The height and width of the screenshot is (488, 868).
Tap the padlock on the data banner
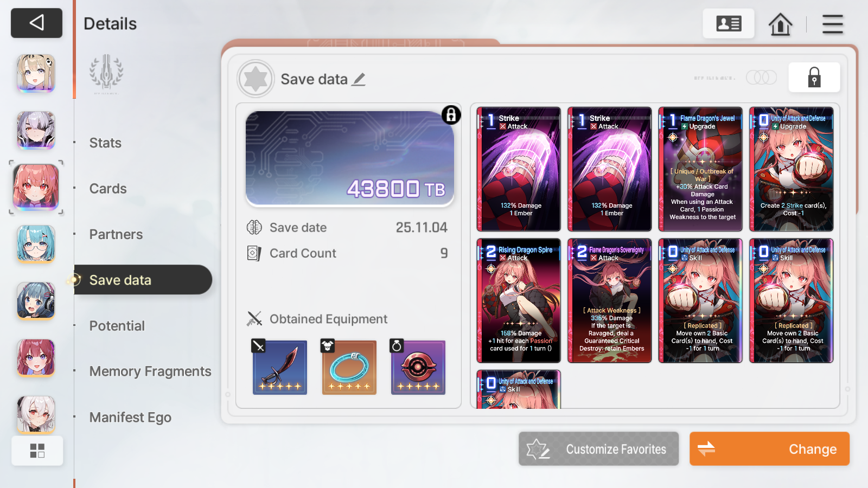[x=451, y=115]
